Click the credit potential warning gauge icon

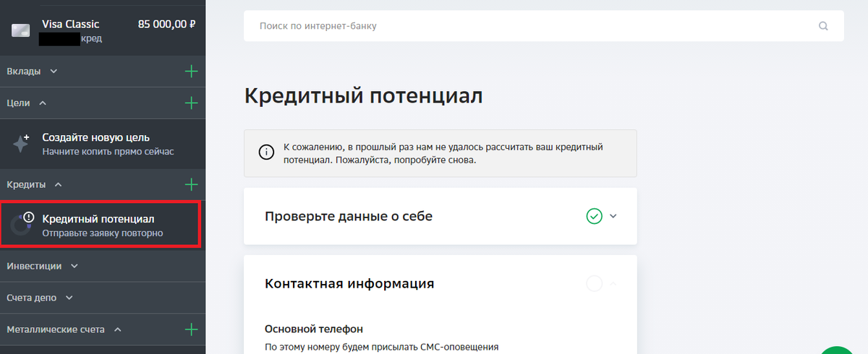point(21,225)
